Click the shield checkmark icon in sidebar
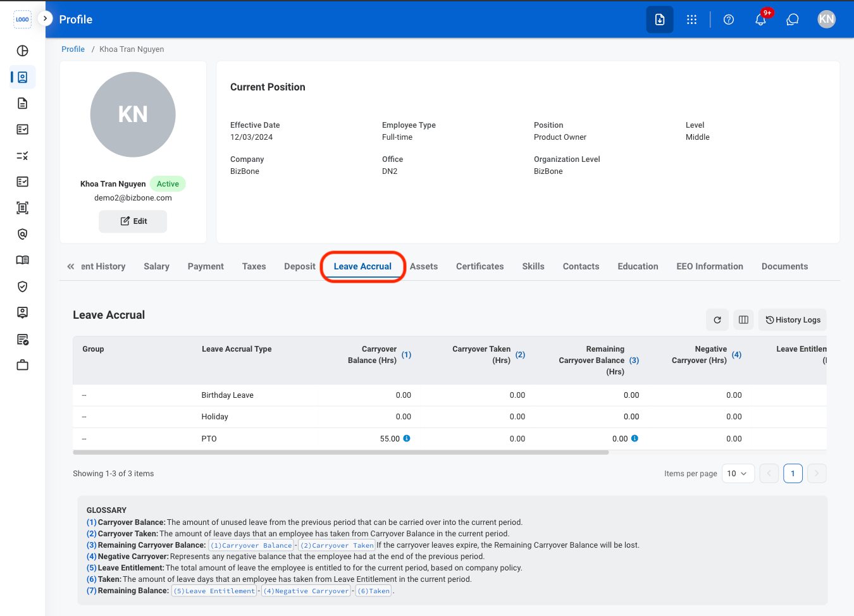The image size is (854, 616). 22,286
